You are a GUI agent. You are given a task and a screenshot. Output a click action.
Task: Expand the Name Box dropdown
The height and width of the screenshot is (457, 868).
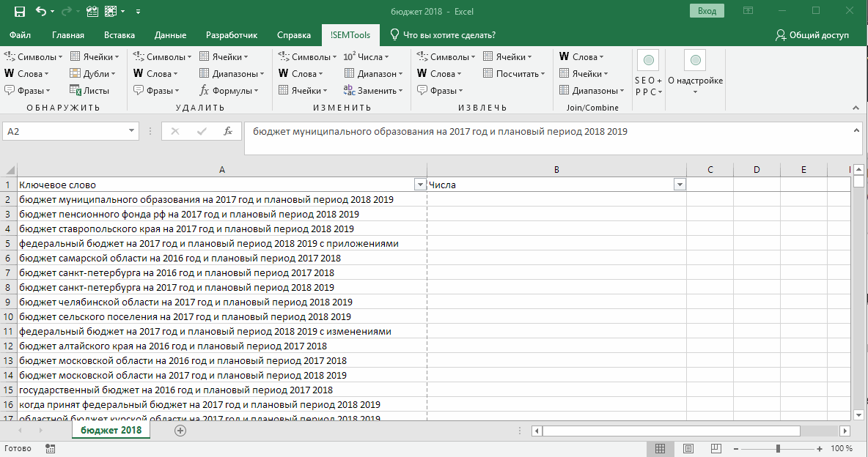pos(132,131)
